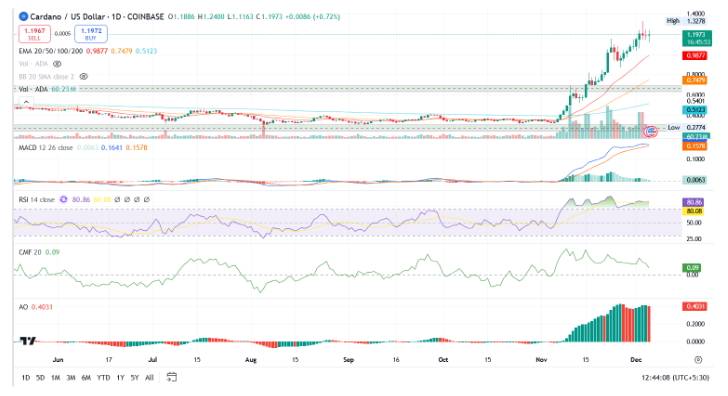Collapse the indicator legend with the chevron
Screen dimensions: 728x396
26,102
